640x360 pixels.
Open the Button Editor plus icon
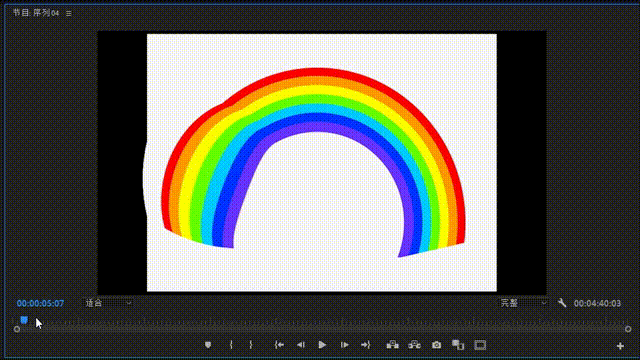(620, 346)
